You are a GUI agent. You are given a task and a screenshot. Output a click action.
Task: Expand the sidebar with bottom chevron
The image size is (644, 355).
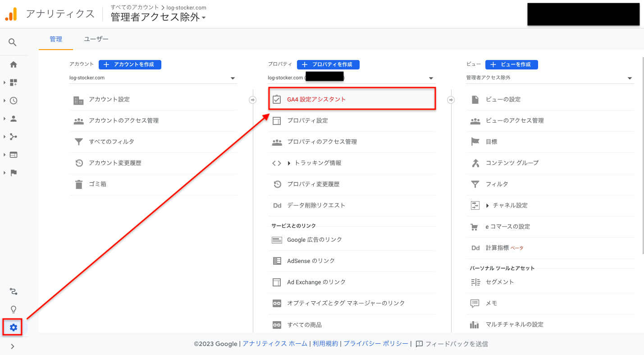click(13, 346)
